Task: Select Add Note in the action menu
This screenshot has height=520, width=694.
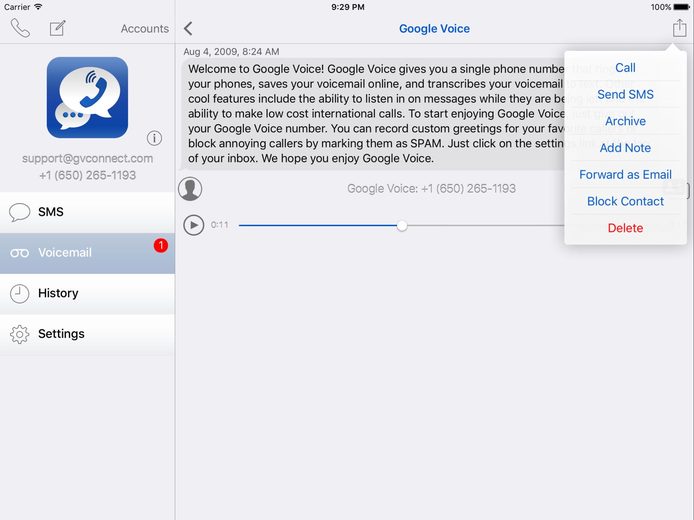Action: pyautogui.click(x=625, y=148)
